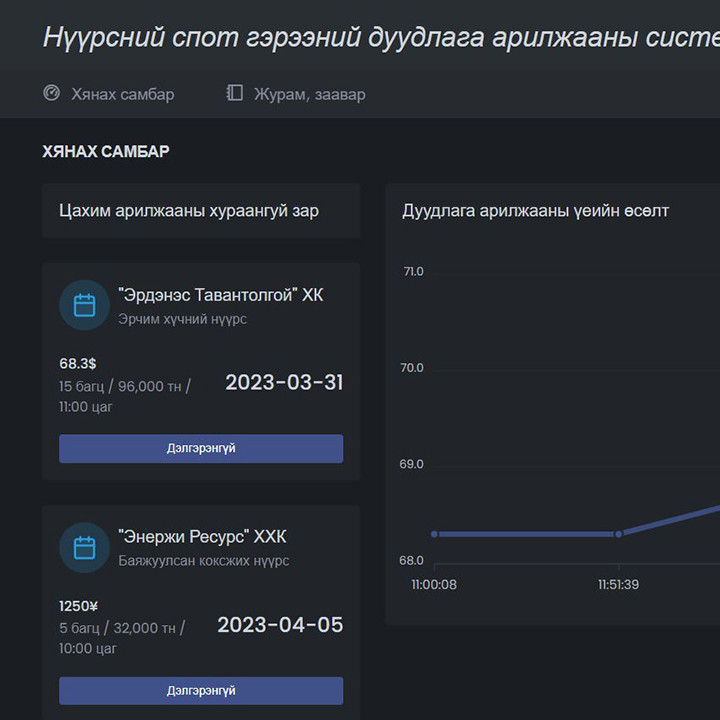Click the Баяжуулсан коксжих нүүрс subtitle
This screenshot has width=720, height=720.
point(204,561)
